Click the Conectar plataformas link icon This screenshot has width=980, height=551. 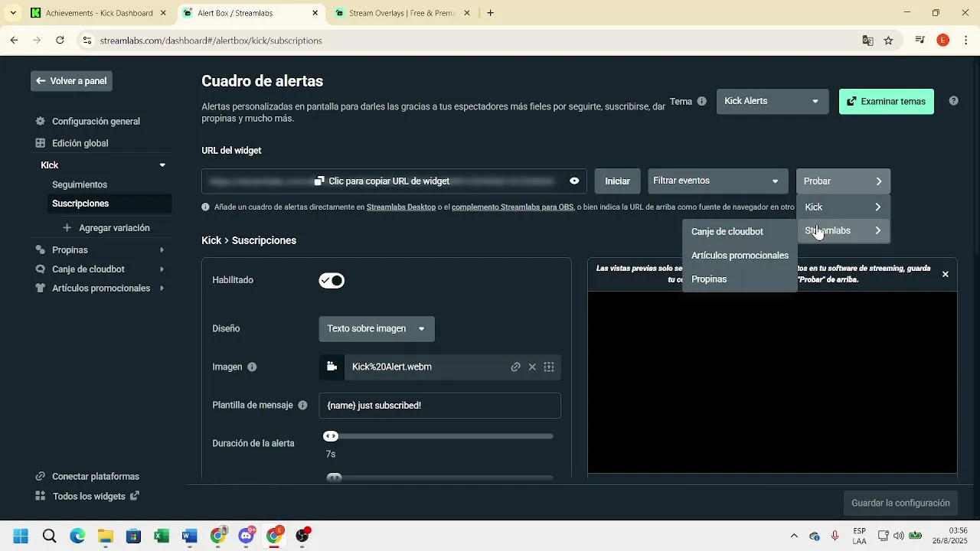pos(41,477)
